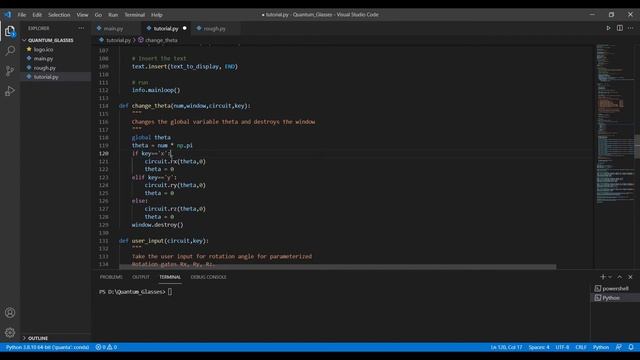
Task: Maximize the terminal panel with caret
Action: tap(620, 277)
